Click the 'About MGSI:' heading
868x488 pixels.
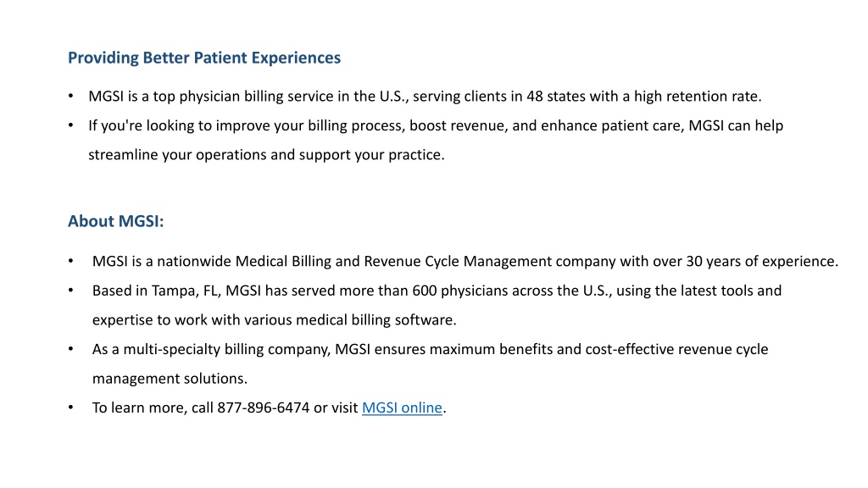[x=115, y=221]
